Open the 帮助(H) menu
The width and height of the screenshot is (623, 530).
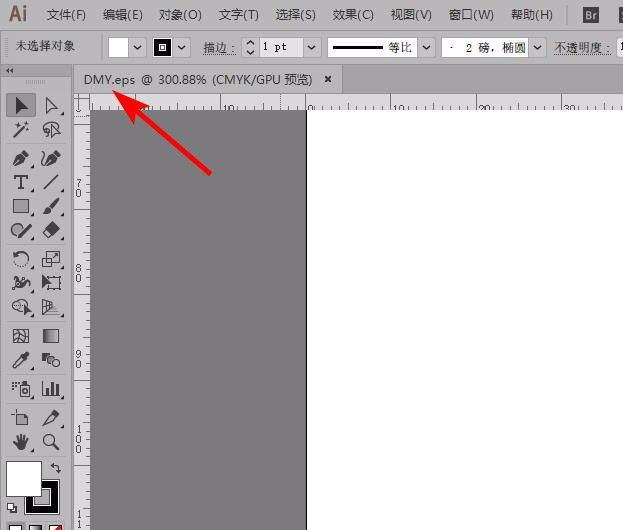pyautogui.click(x=532, y=15)
